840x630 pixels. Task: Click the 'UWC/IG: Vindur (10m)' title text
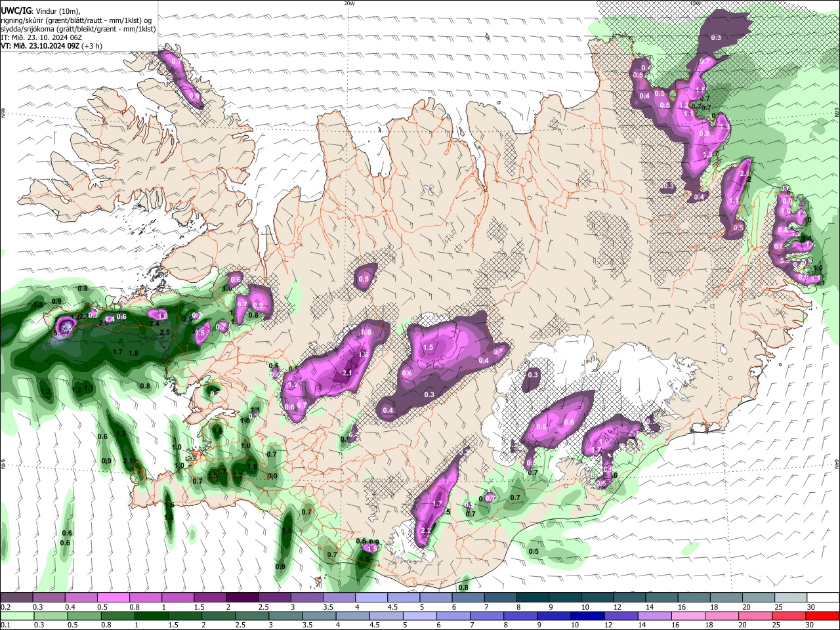(x=40, y=11)
